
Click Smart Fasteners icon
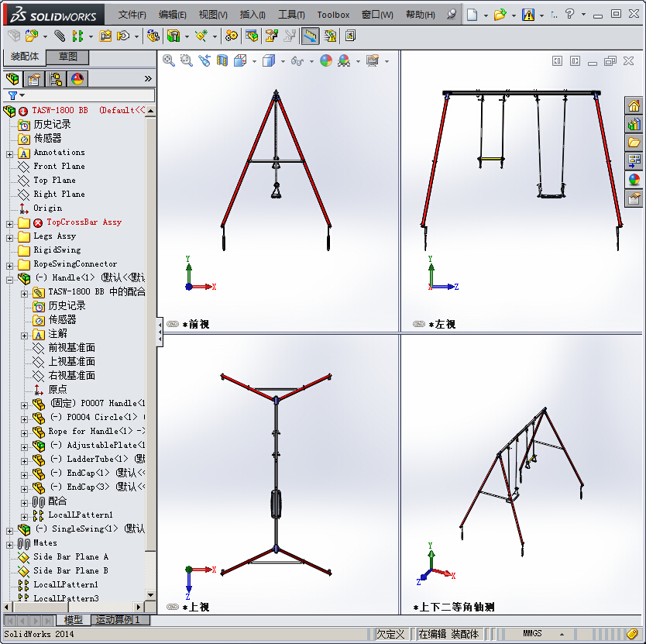(x=105, y=36)
